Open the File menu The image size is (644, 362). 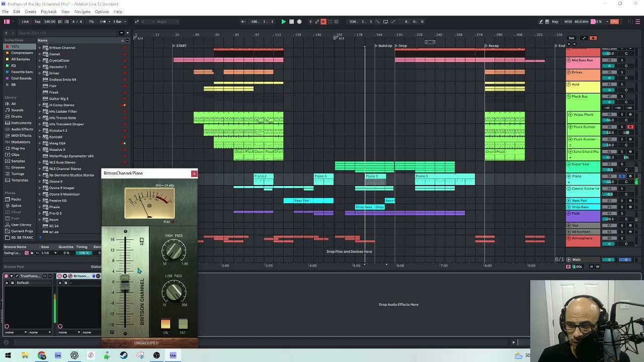[x=5, y=12]
